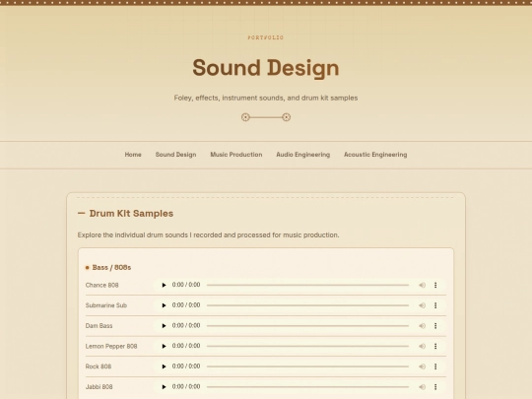Seek within the Jabbi 808 progress bar
Image resolution: width=532 pixels, height=399 pixels.
click(x=307, y=387)
